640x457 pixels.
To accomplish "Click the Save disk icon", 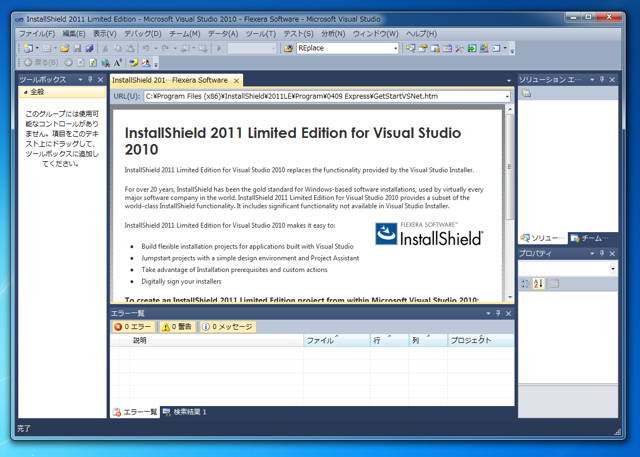I will coord(77,49).
